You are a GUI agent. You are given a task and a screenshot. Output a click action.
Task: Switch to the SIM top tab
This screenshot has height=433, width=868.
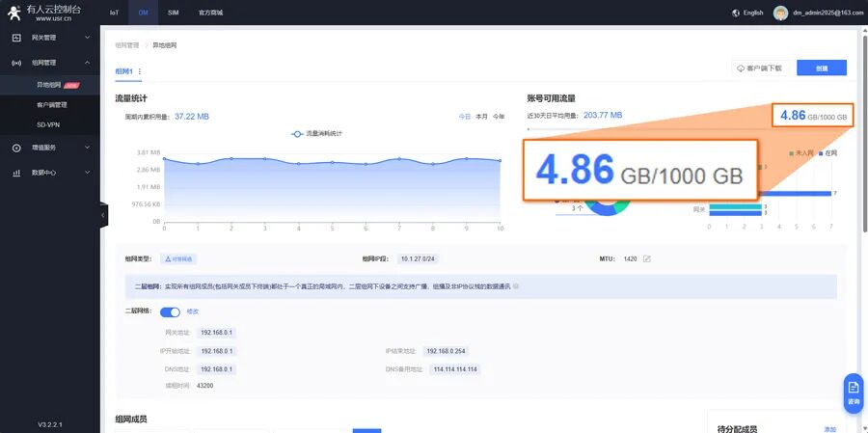point(173,13)
